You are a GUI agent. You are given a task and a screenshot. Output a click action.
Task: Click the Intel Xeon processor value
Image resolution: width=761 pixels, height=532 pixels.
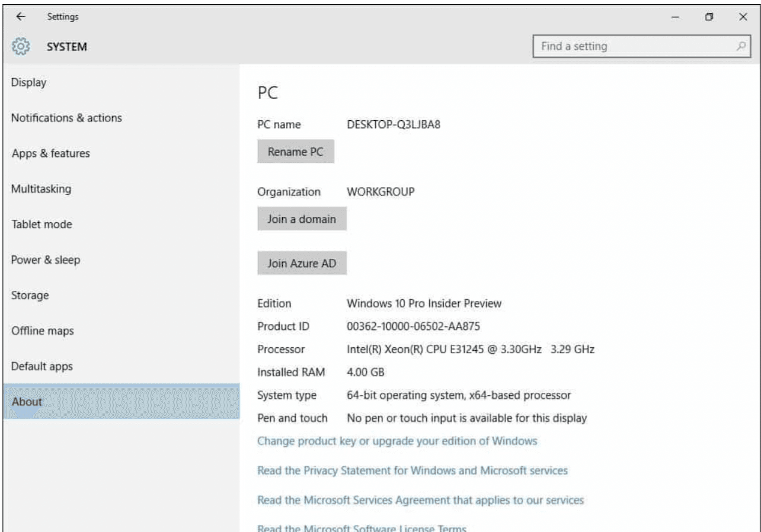point(471,350)
